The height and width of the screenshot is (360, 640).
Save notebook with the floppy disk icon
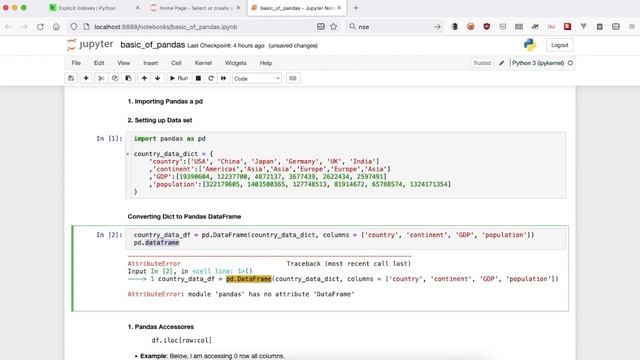[71, 78]
